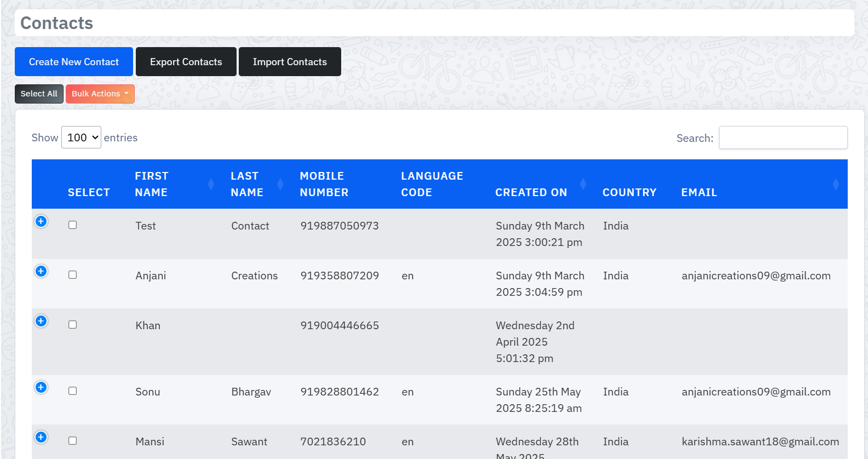The height and width of the screenshot is (459, 868).
Task: Open the Show entries count dropdown
Action: pyautogui.click(x=81, y=137)
